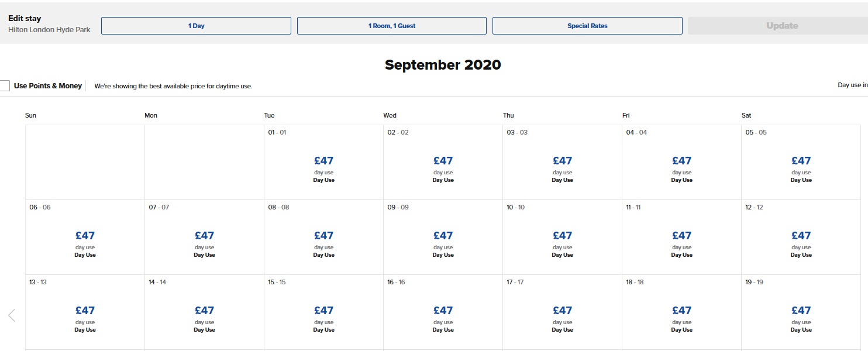Open Special Rates options

pyautogui.click(x=587, y=26)
